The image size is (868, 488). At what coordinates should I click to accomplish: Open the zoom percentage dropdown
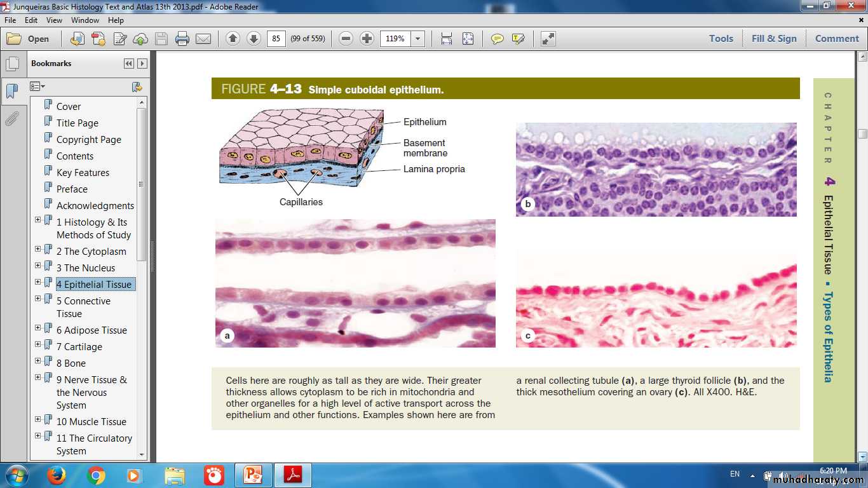tap(417, 39)
